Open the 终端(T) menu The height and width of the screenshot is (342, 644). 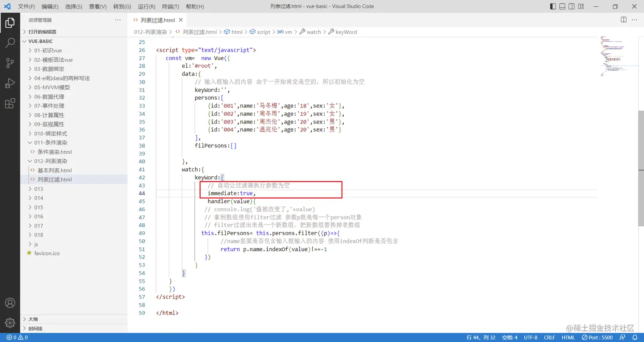170,7
